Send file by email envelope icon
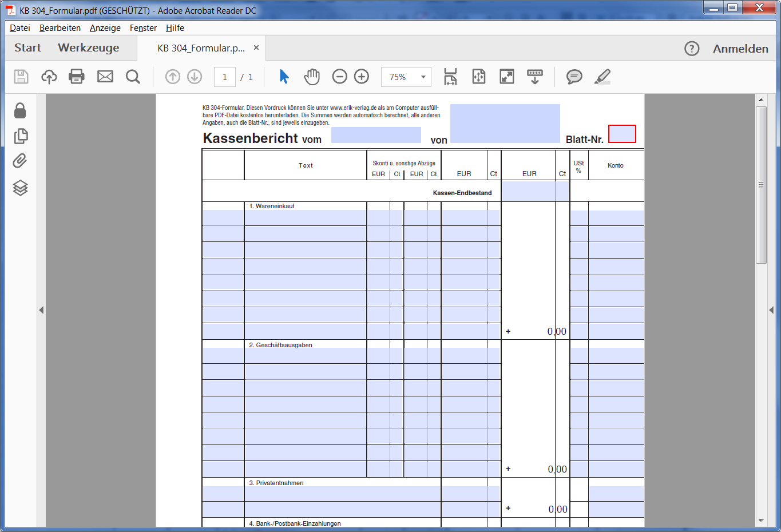Viewport: 781px width, 532px height. pyautogui.click(x=105, y=77)
